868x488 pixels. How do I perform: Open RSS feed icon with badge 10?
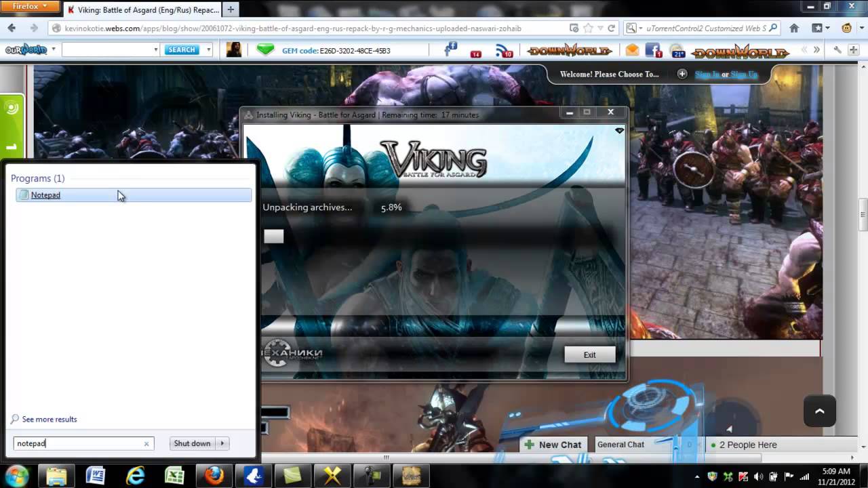[504, 51]
